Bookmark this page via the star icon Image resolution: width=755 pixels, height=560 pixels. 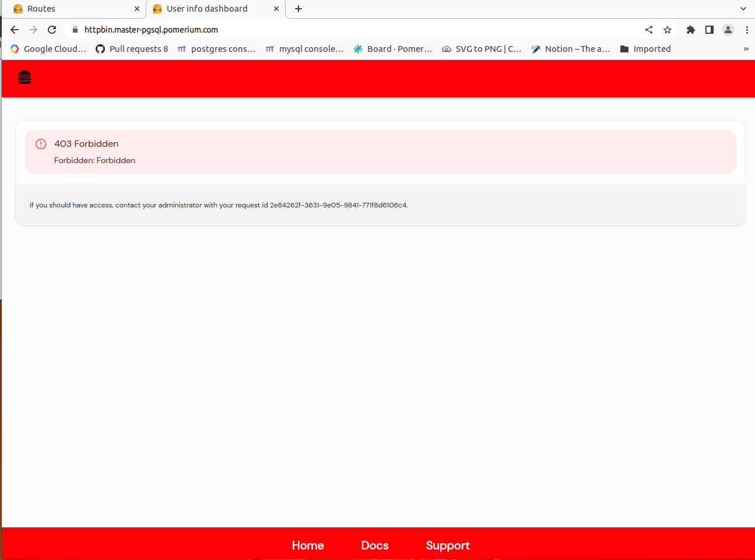click(667, 29)
